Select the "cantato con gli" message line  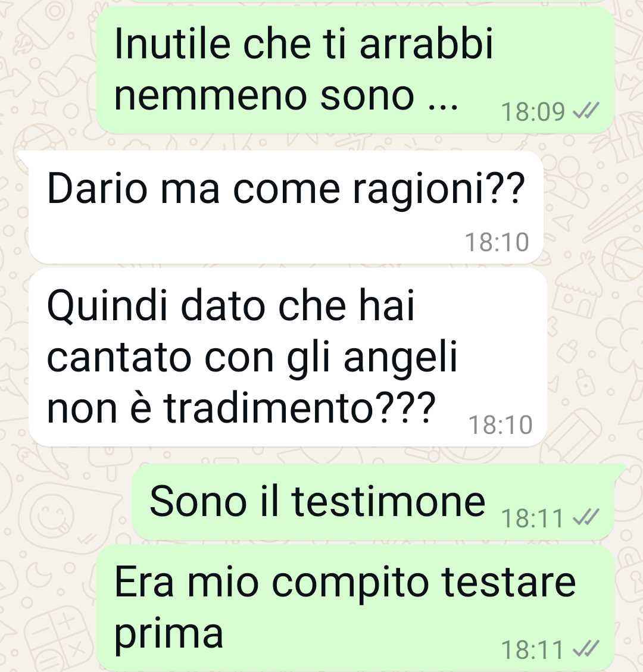coord(252,357)
